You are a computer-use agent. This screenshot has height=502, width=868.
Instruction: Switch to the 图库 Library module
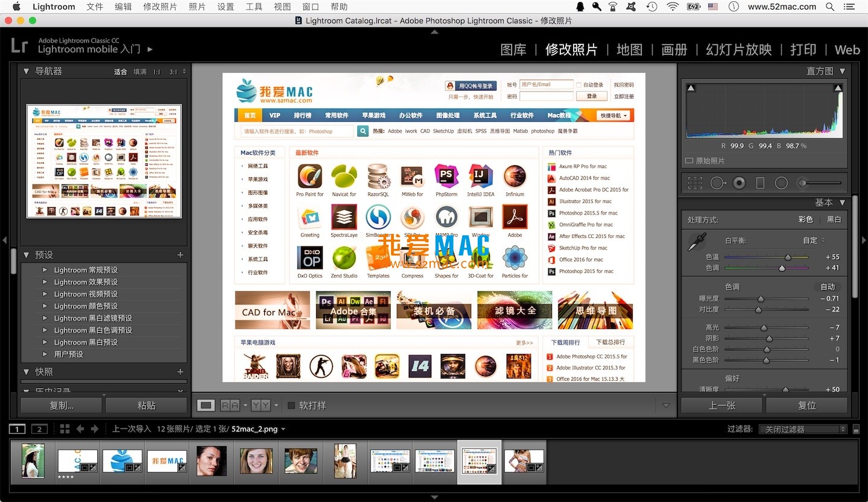click(x=513, y=49)
